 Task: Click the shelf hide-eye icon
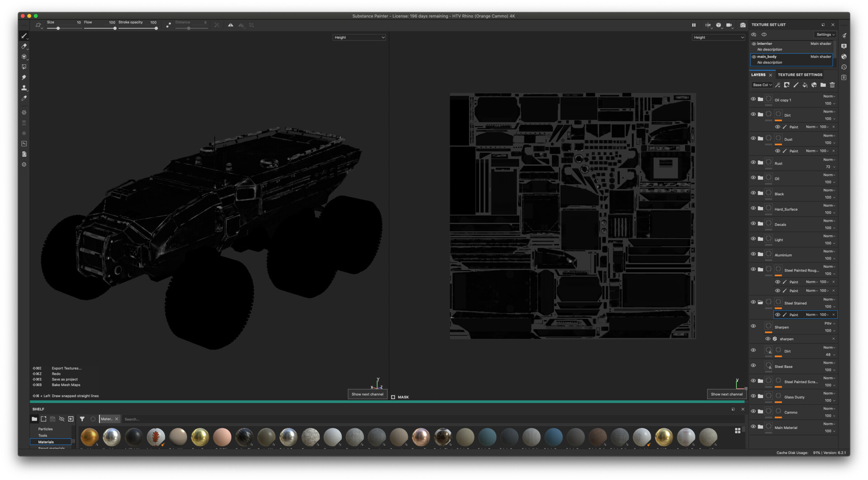(61, 419)
